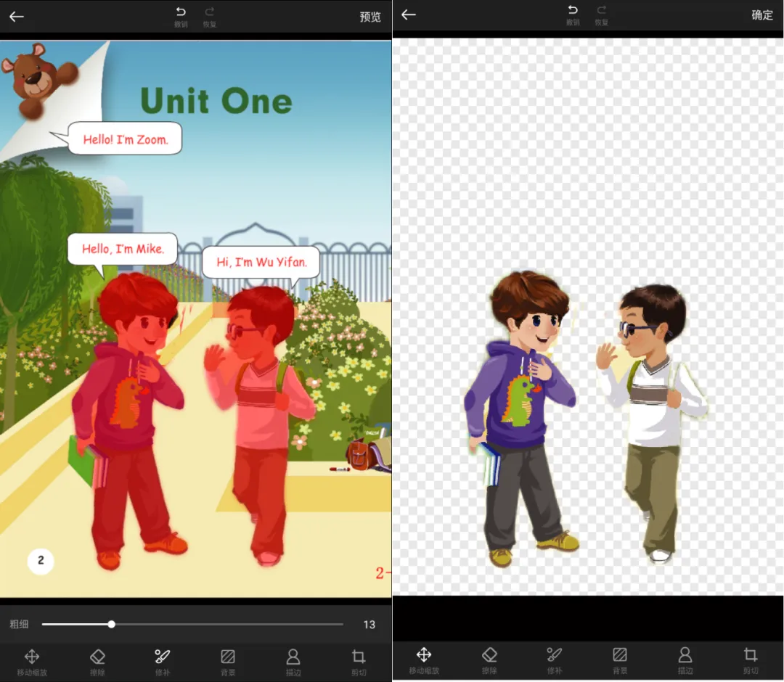Click the "Hi, I'm Wu Yifan." speech bubble
This screenshot has height=682, width=784.
261,262
